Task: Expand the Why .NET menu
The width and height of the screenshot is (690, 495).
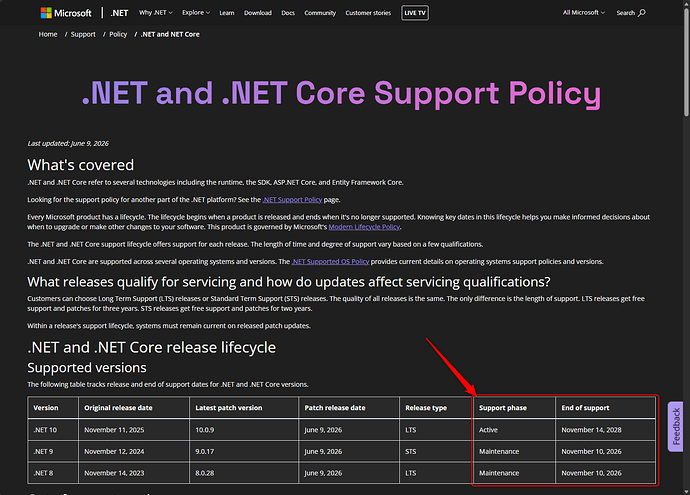Action: [156, 13]
